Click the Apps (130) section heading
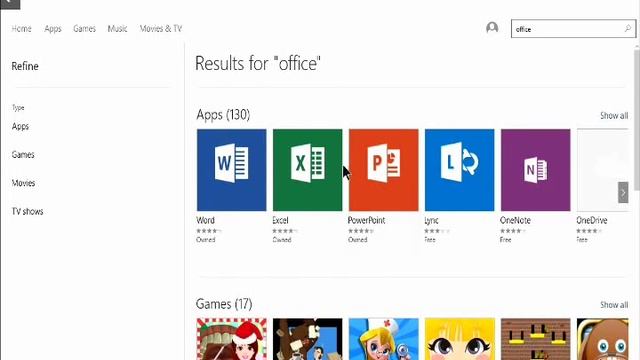Image resolution: width=640 pixels, height=360 pixels. tap(223, 115)
